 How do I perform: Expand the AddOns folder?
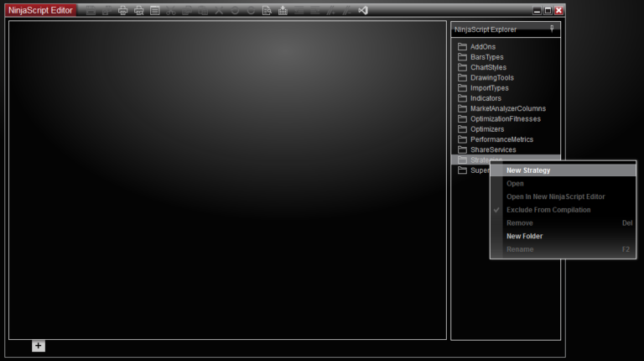482,47
